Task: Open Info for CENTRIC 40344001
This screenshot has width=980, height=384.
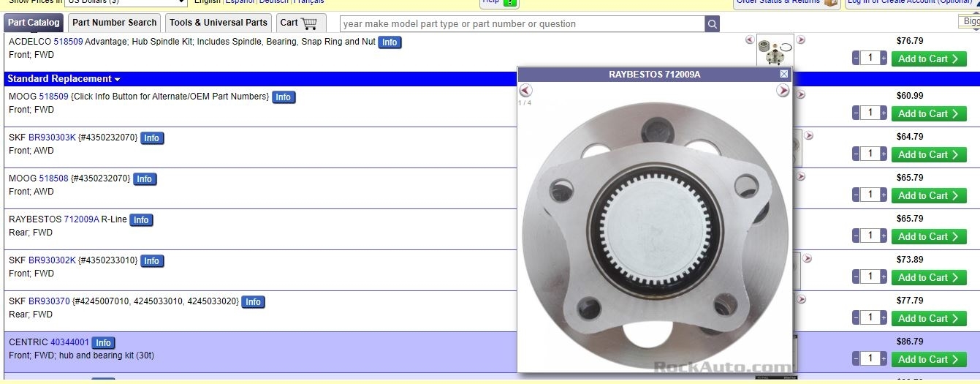Action: (x=103, y=343)
